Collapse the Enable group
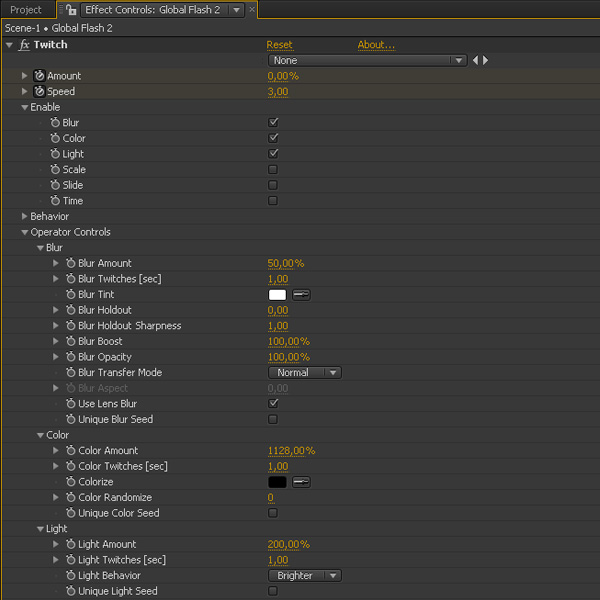 24,108
